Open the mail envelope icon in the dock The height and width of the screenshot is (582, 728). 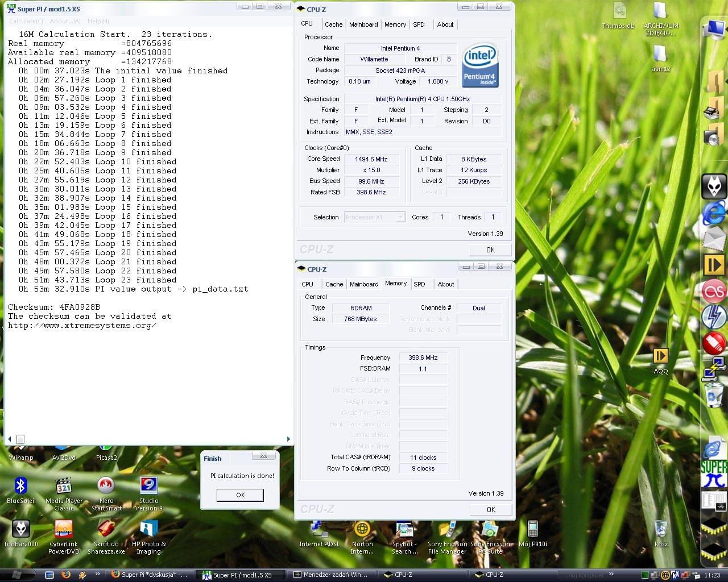coord(714,239)
